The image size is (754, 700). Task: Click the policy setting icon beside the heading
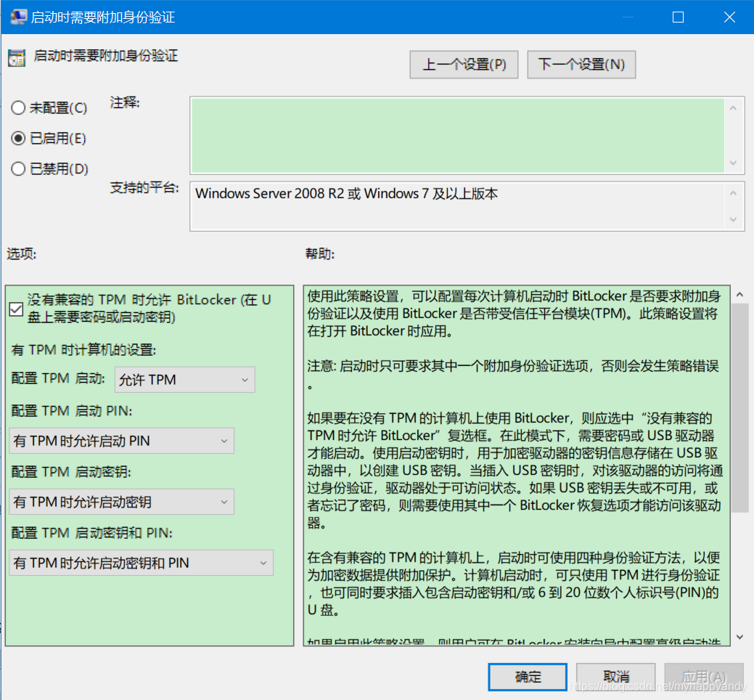pos(17,58)
